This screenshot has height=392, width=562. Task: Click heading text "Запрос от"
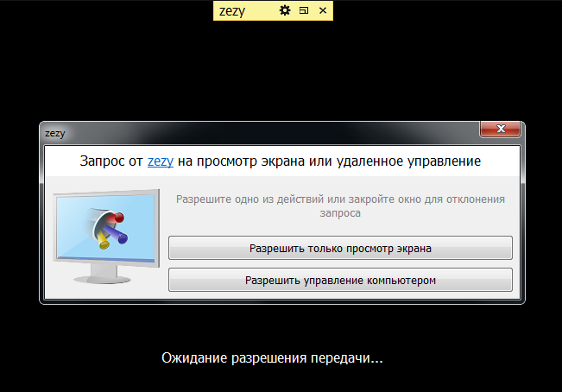[x=111, y=161]
